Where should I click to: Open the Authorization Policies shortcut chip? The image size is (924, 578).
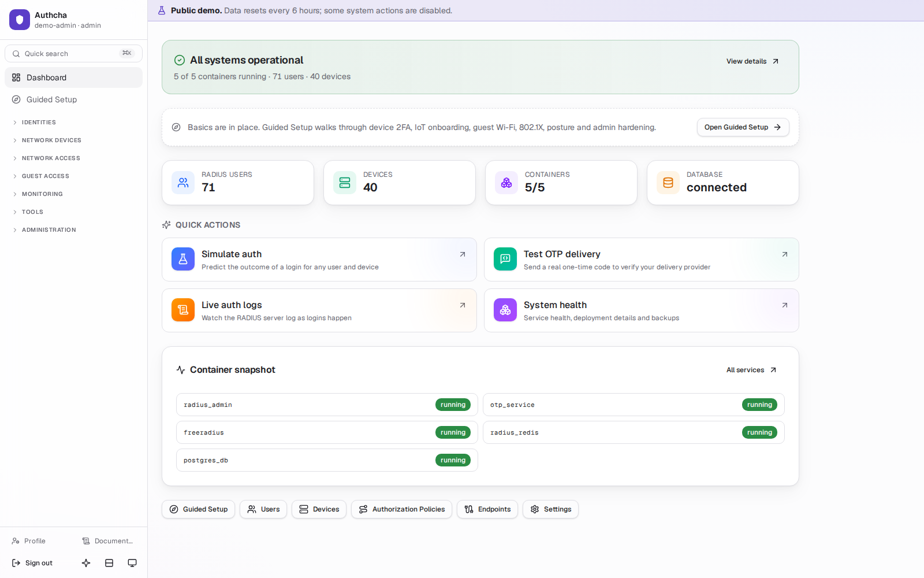click(401, 509)
